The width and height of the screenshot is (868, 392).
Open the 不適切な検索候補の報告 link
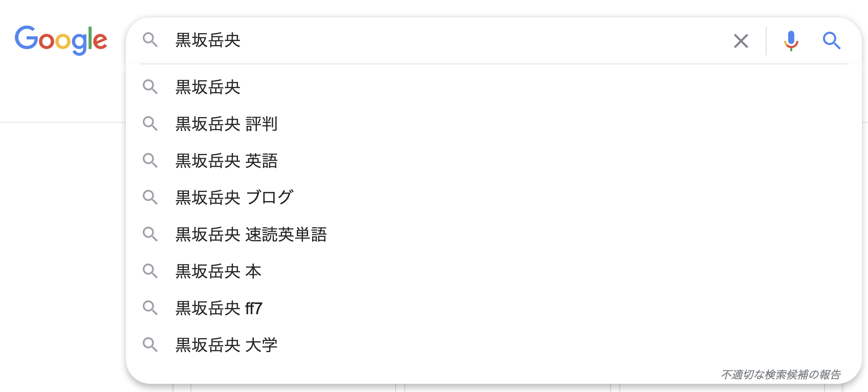tap(781, 375)
